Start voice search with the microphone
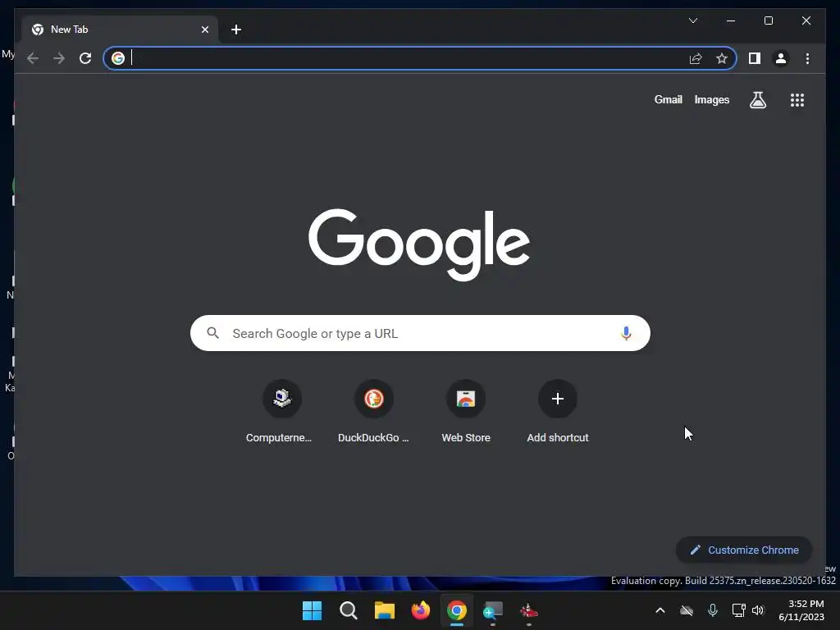Image resolution: width=840 pixels, height=630 pixels. pyautogui.click(x=626, y=333)
